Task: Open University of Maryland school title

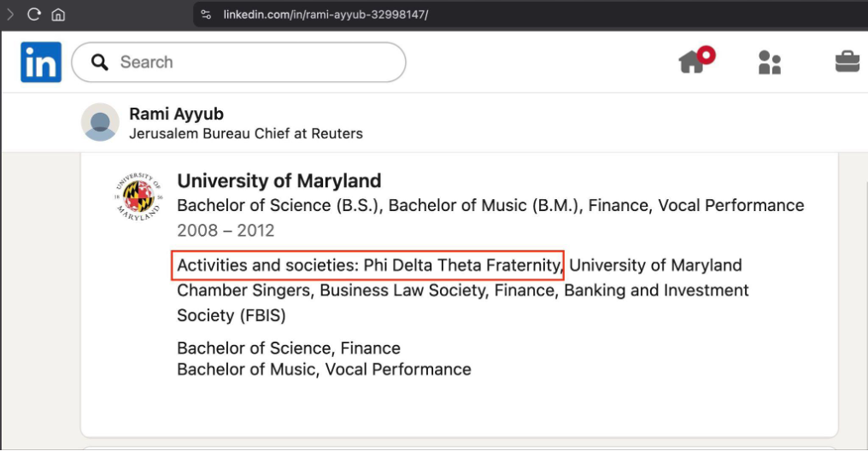Action: 279,181
